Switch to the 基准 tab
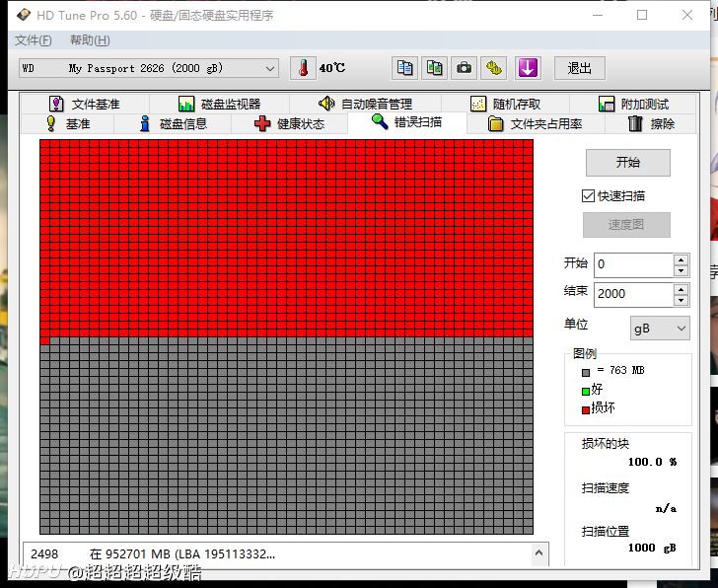Image resolution: width=718 pixels, height=588 pixels. coord(68,124)
